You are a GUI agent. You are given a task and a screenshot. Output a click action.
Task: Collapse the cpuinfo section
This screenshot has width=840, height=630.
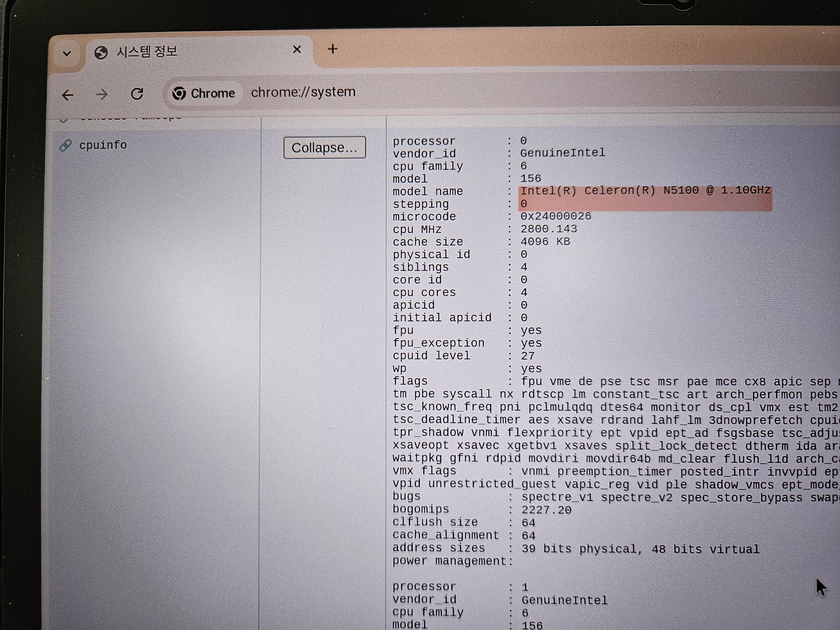pos(325,147)
